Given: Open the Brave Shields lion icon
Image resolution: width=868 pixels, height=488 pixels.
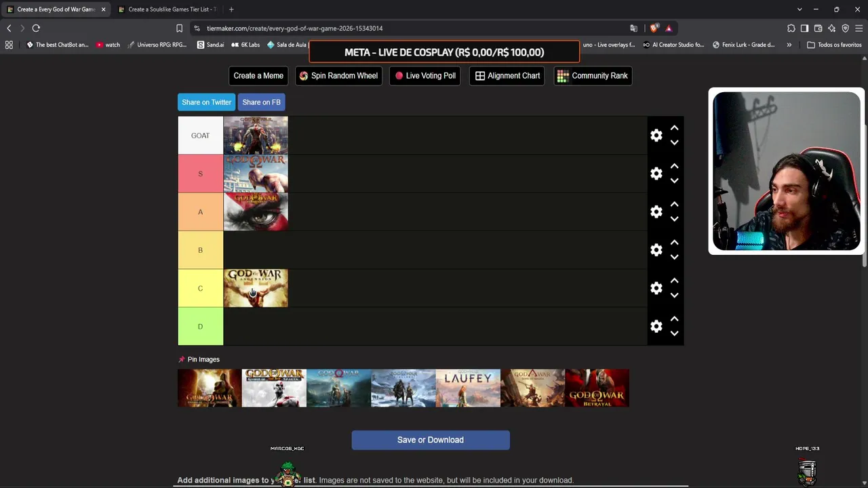Looking at the screenshot, I should click(x=654, y=28).
